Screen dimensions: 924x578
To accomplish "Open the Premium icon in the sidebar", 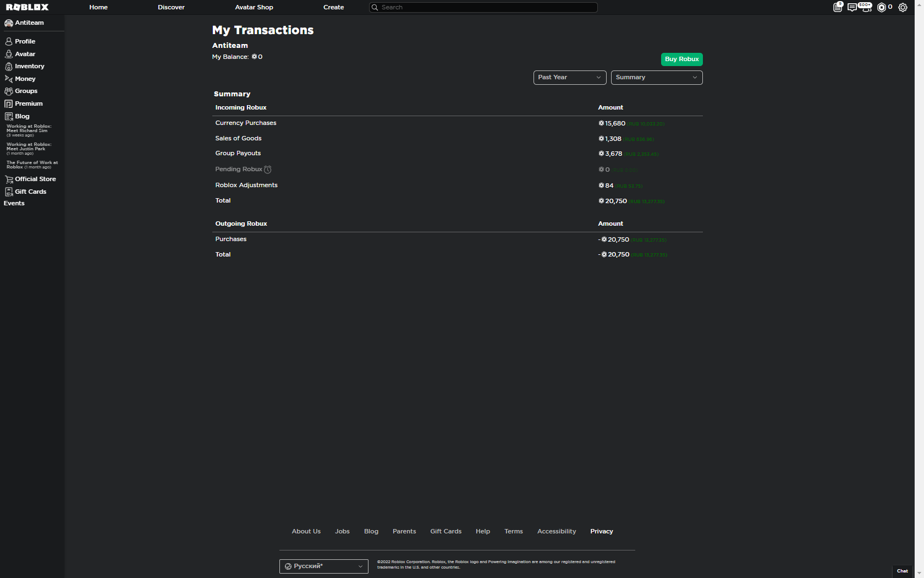I will coord(9,103).
